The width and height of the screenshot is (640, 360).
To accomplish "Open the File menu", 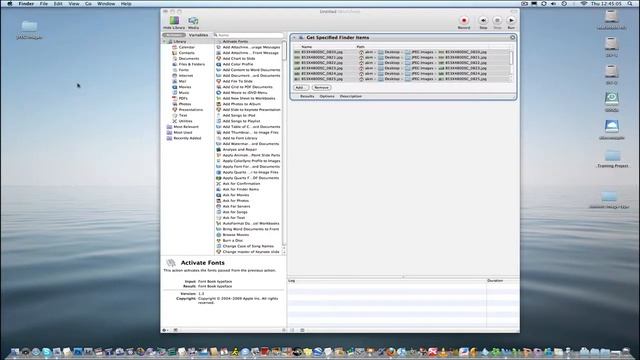I will click(x=44, y=4).
